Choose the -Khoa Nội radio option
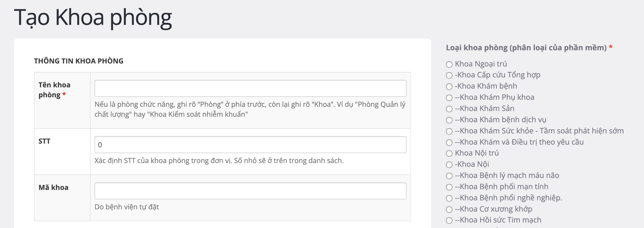Viewport: 644px width, 228px height. point(449,165)
